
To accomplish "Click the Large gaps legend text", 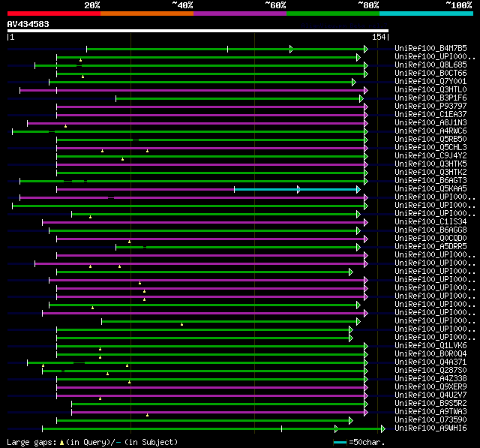I will (92, 442).
